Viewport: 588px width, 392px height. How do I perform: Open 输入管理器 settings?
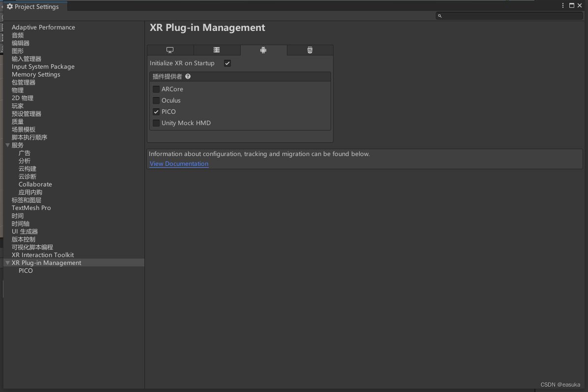pyautogui.click(x=26, y=59)
